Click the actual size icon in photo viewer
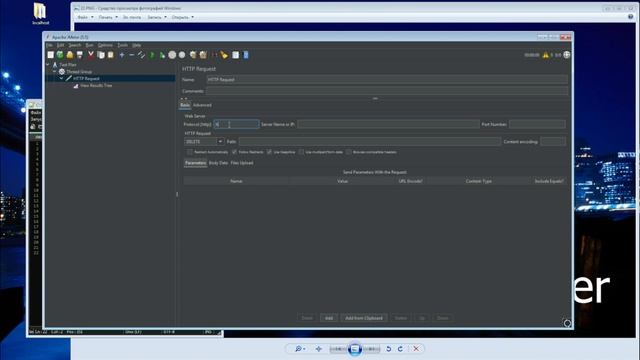This screenshot has width=640, height=360. (319, 349)
